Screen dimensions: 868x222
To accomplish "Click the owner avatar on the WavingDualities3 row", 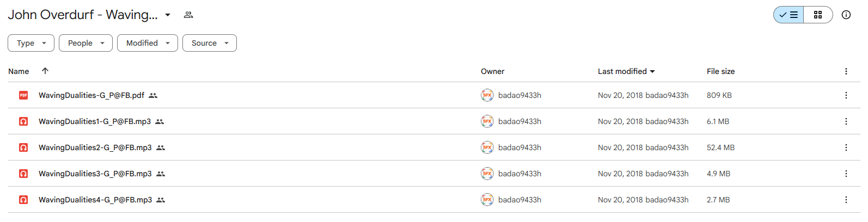I will [x=487, y=174].
